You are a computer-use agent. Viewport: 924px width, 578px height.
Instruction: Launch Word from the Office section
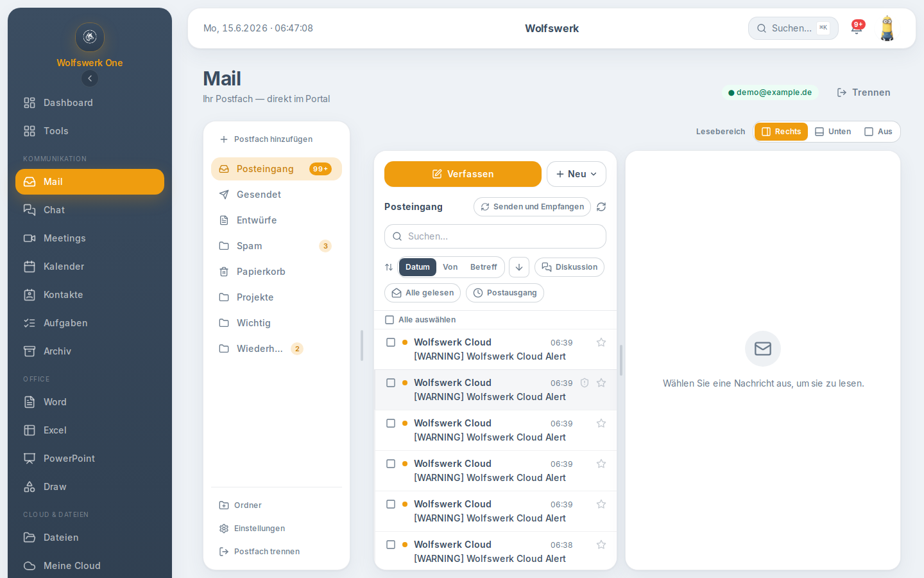90,402
